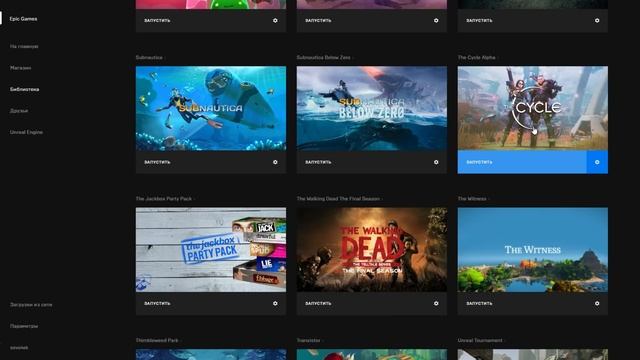Click 'The Walking Dead The Final Season' title

pos(338,199)
